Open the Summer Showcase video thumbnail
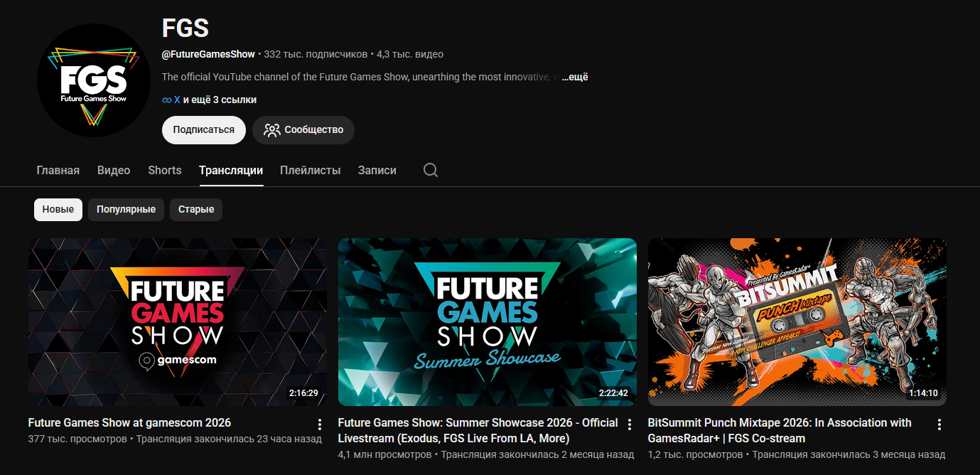980x475 pixels. coord(488,322)
